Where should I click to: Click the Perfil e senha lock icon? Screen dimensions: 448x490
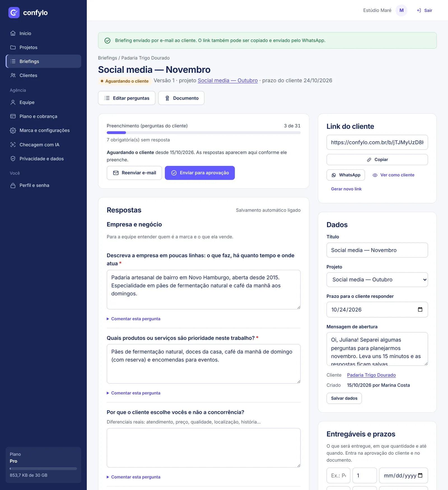pos(13,185)
